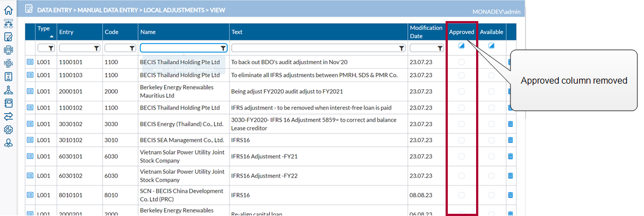Screen dimensions: 644x216
Task: Sort by Entry column header
Action: pos(80,32)
